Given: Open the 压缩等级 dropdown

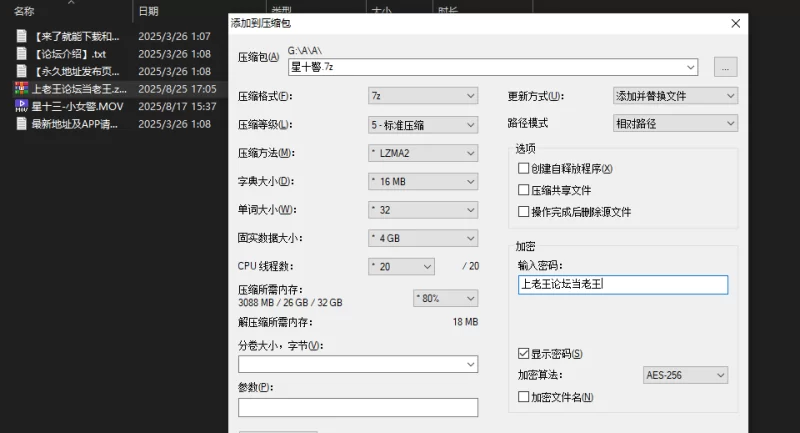Looking at the screenshot, I should tap(423, 125).
